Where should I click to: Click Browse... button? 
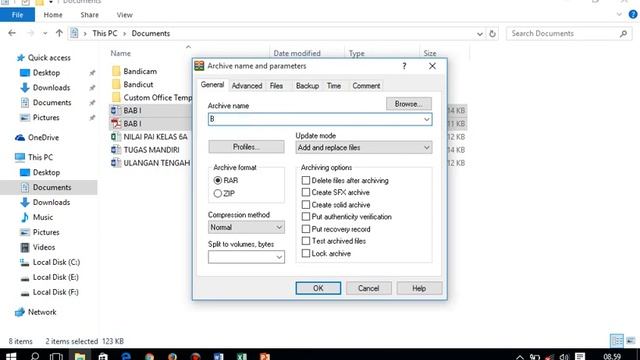pos(409,104)
